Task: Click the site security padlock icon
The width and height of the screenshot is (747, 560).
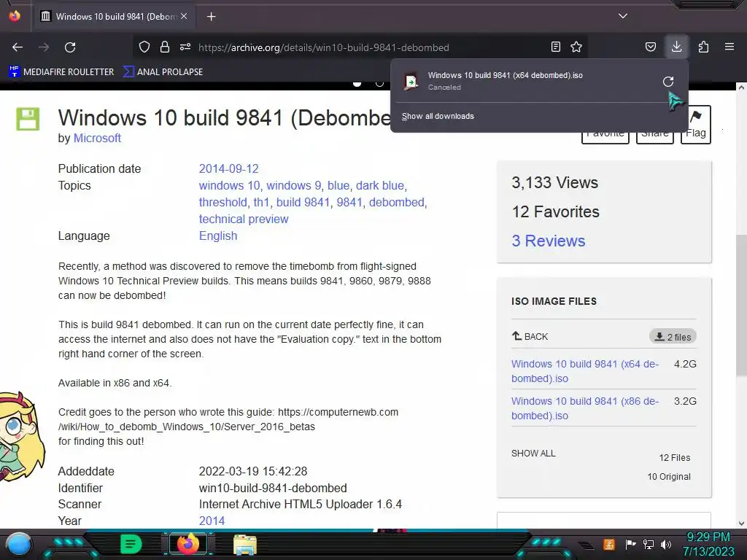Action: pyautogui.click(x=165, y=47)
